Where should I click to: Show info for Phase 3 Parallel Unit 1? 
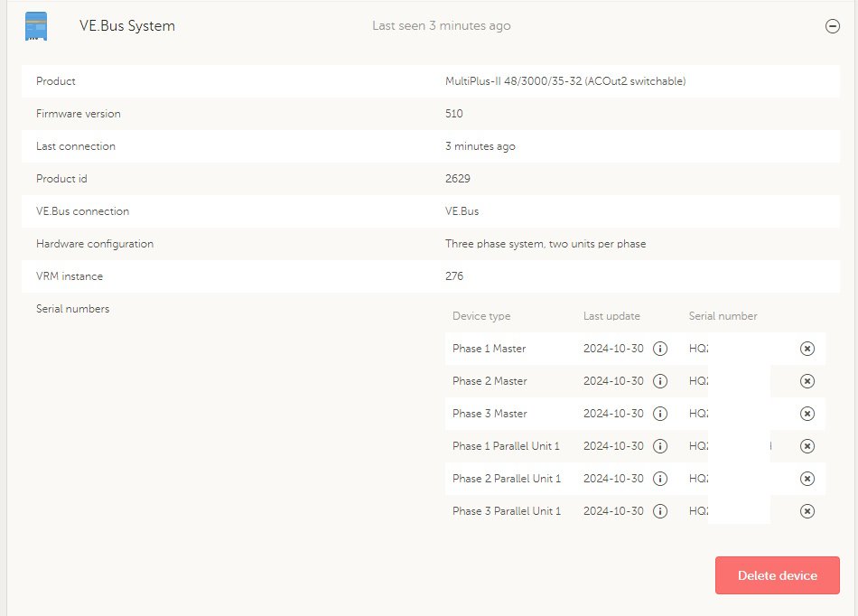(x=660, y=511)
